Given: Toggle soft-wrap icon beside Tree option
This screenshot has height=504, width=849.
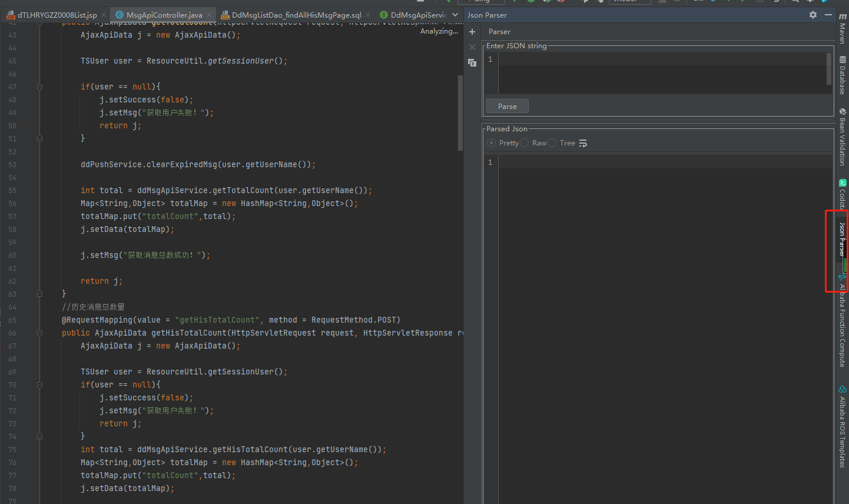Looking at the screenshot, I should point(583,143).
